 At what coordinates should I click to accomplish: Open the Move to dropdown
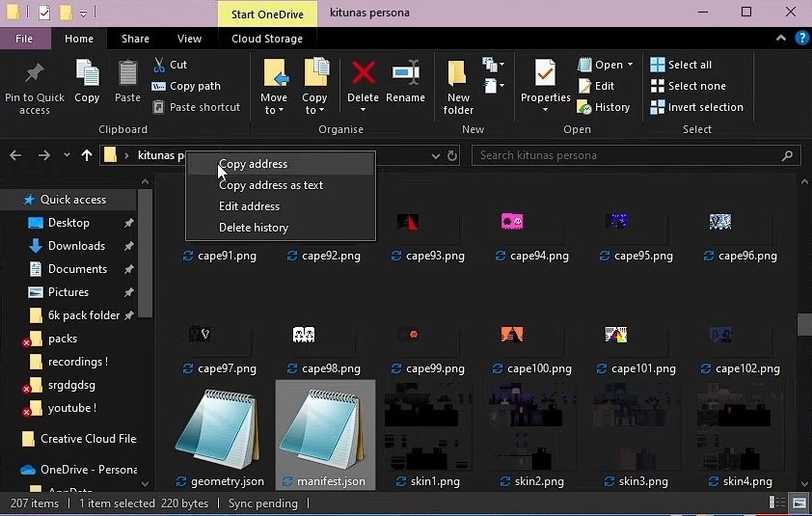[x=274, y=103]
